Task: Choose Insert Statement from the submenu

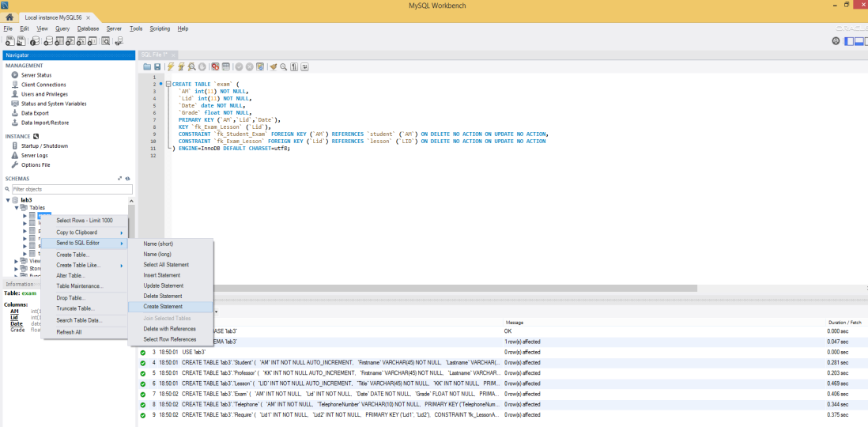Action: [170, 275]
